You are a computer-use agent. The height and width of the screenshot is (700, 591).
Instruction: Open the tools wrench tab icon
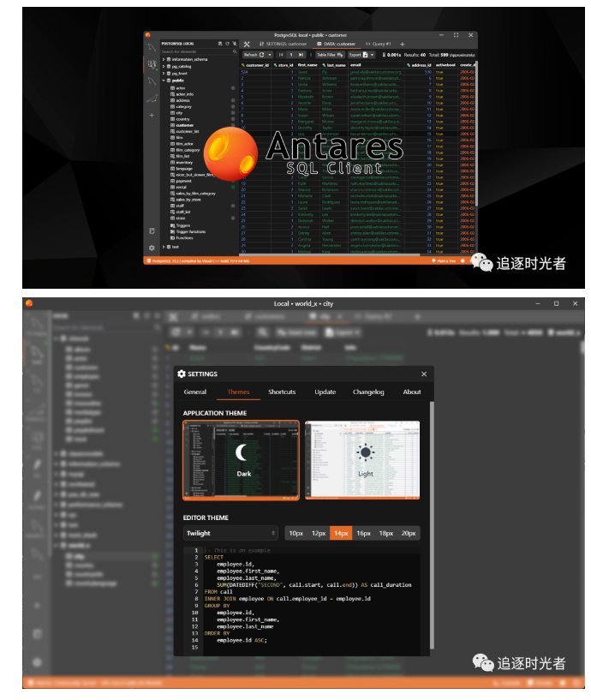pos(247,44)
